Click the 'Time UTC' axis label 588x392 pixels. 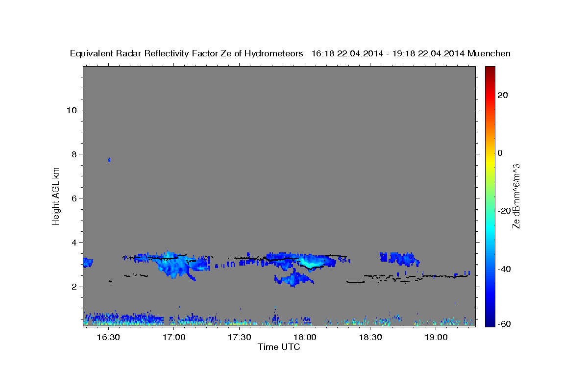pyautogui.click(x=279, y=347)
